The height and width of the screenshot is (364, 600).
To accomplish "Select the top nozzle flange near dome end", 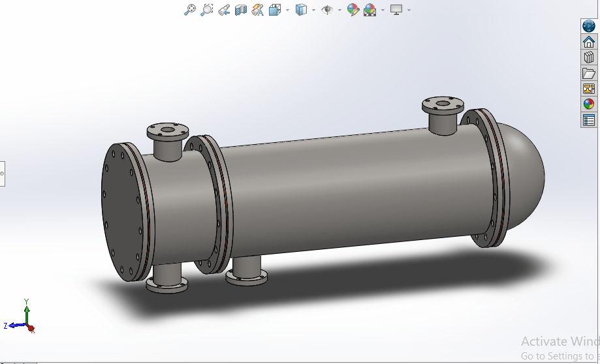I will [443, 105].
